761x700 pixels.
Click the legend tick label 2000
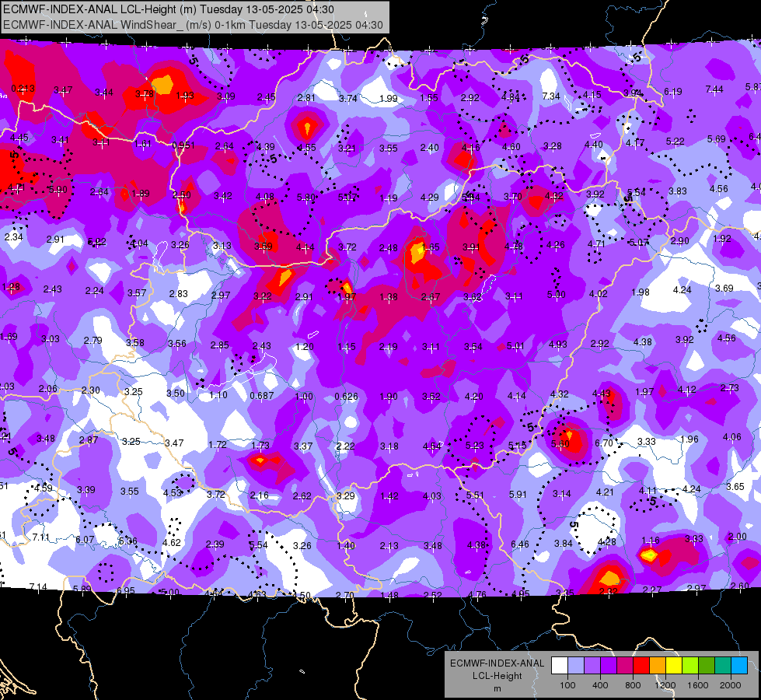[731, 685]
